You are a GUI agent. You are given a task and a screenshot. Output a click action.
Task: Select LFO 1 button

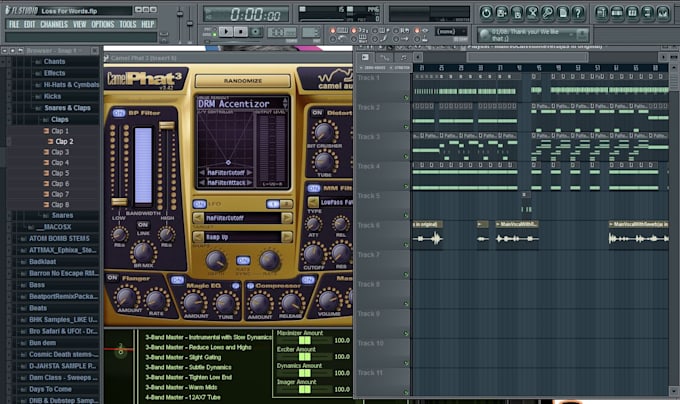point(273,204)
